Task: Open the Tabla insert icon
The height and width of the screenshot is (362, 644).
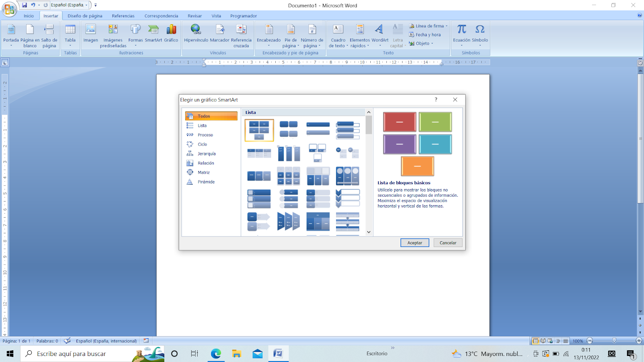Action: tap(70, 30)
